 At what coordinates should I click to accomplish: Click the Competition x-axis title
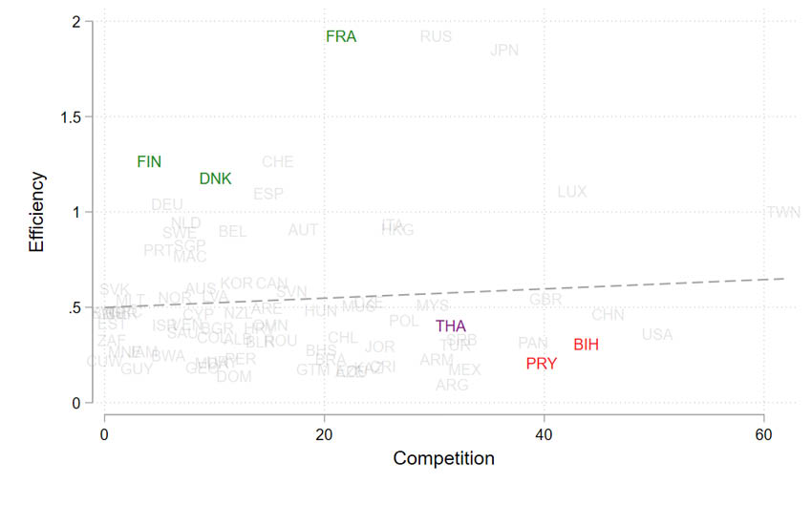pos(443,458)
